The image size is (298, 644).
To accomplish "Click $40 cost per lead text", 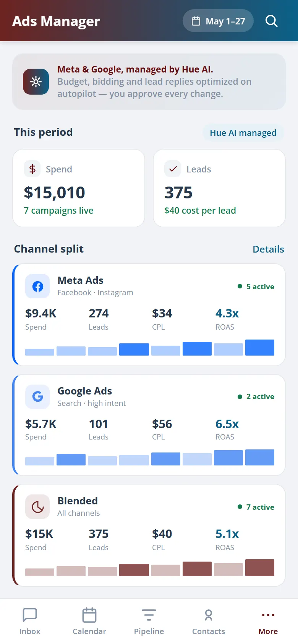I will click(x=200, y=211).
